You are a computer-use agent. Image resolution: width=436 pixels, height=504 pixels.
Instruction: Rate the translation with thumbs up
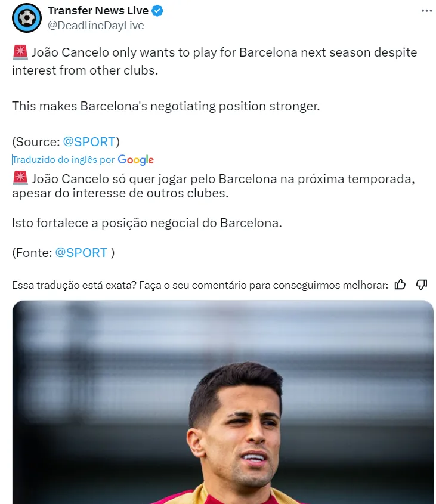point(400,285)
